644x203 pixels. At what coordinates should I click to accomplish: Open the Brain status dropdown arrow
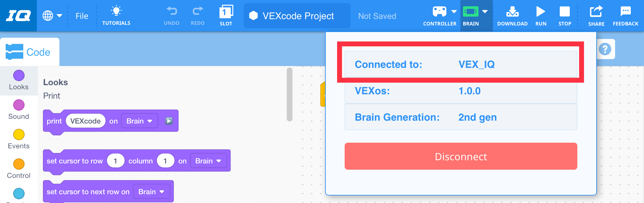pyautogui.click(x=485, y=11)
